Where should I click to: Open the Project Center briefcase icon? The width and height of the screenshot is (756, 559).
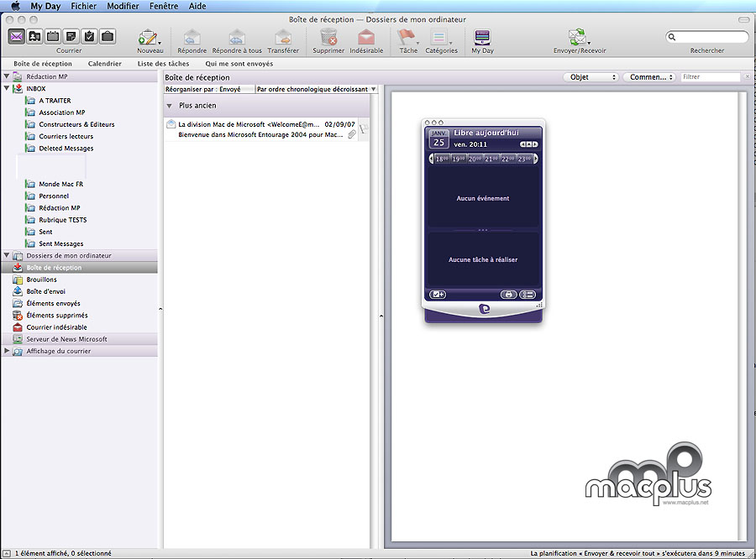point(108,36)
